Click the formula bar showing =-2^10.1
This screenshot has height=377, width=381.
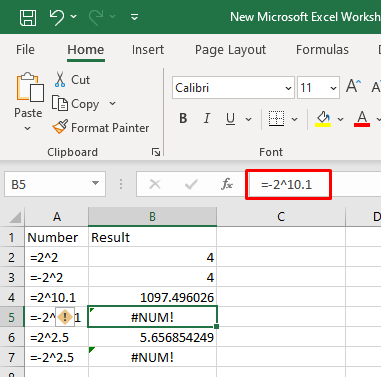(x=288, y=184)
